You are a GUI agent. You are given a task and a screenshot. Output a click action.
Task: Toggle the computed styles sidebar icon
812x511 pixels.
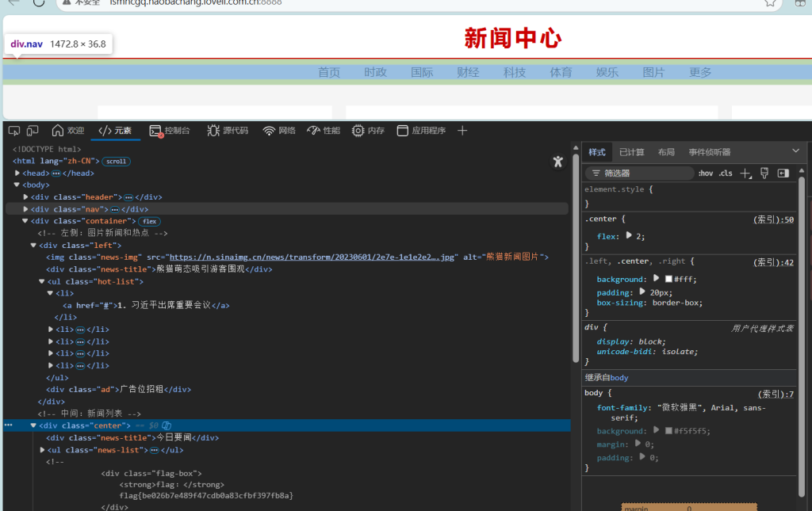pyautogui.click(x=783, y=174)
